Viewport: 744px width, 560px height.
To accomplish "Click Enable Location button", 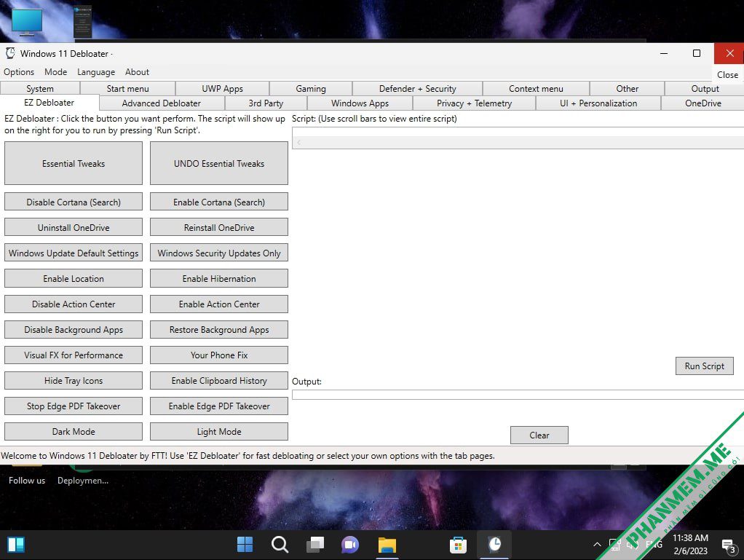I will tap(74, 279).
